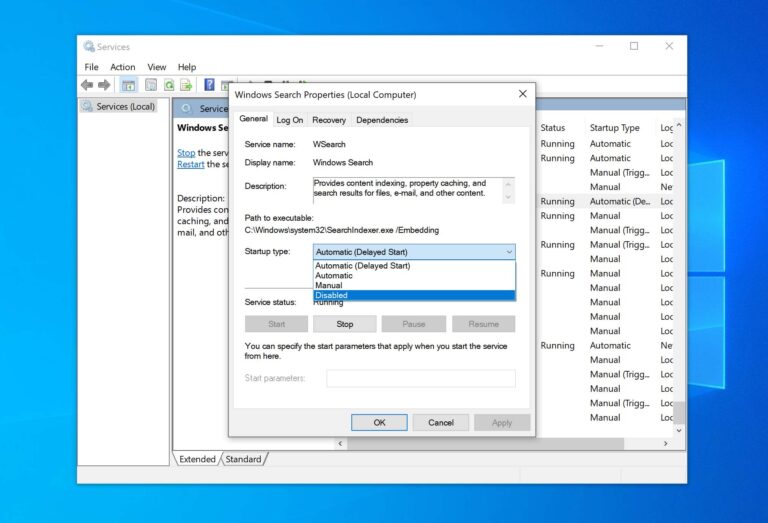Click the Apply button
Screen dimensions: 768x523
(502, 423)
